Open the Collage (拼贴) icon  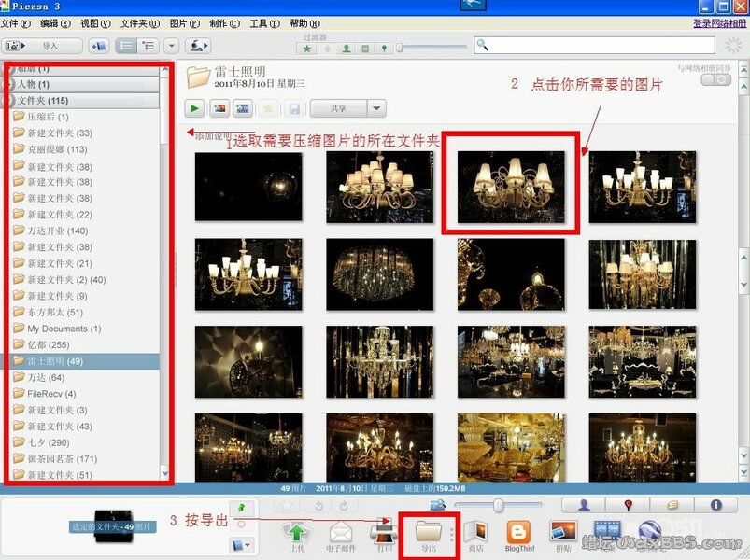pyautogui.click(x=562, y=533)
